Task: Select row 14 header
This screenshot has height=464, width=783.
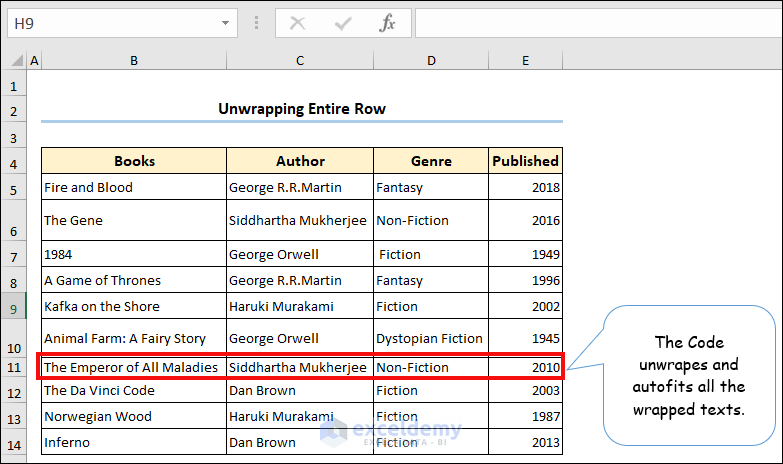Action: 13,442
